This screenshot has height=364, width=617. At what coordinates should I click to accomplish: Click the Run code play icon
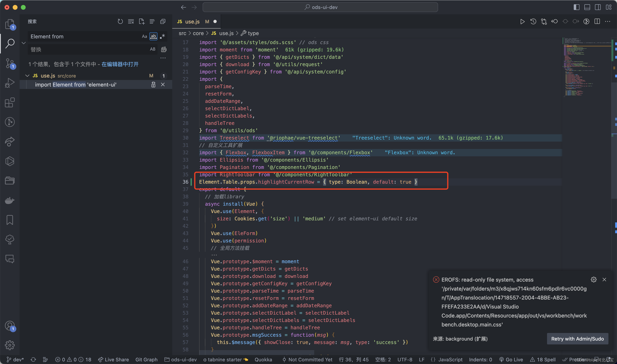click(522, 22)
